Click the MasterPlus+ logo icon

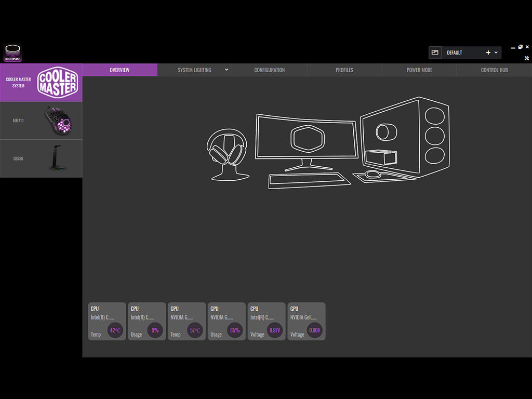pos(12,52)
